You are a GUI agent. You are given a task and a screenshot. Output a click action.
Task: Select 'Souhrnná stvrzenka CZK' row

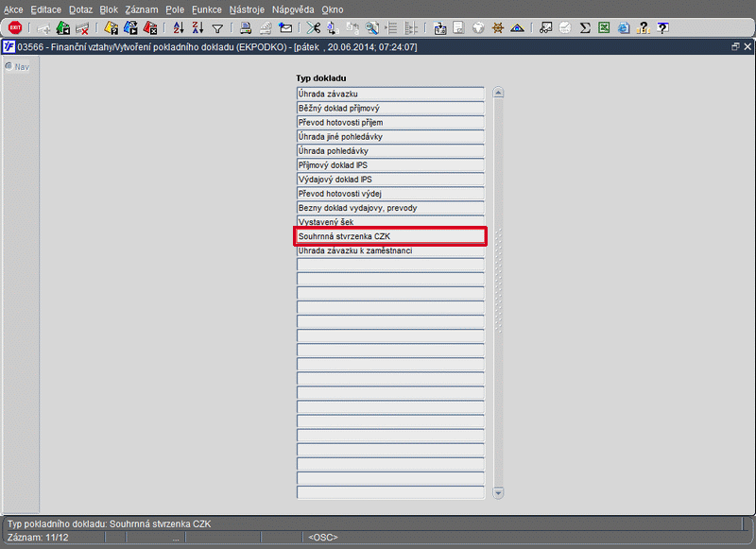coord(390,236)
